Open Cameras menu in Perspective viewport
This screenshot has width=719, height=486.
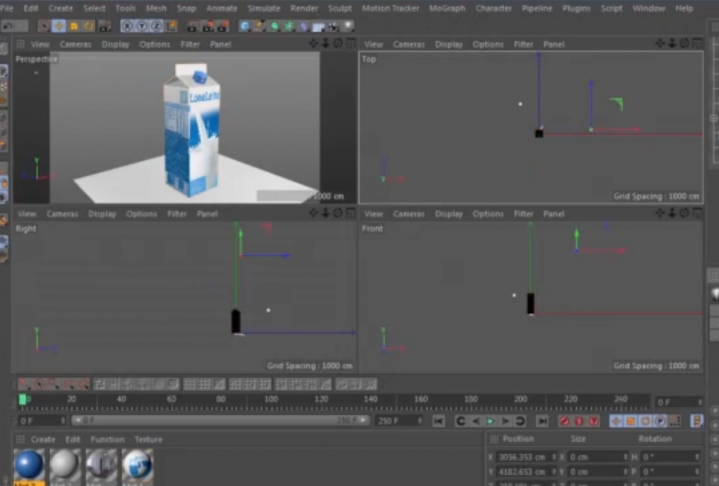tap(76, 44)
